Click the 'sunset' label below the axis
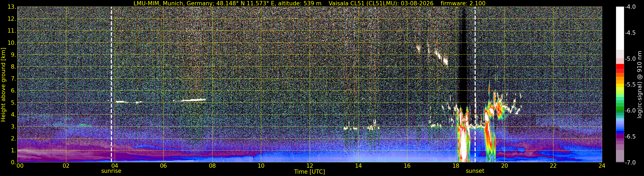 coord(475,171)
